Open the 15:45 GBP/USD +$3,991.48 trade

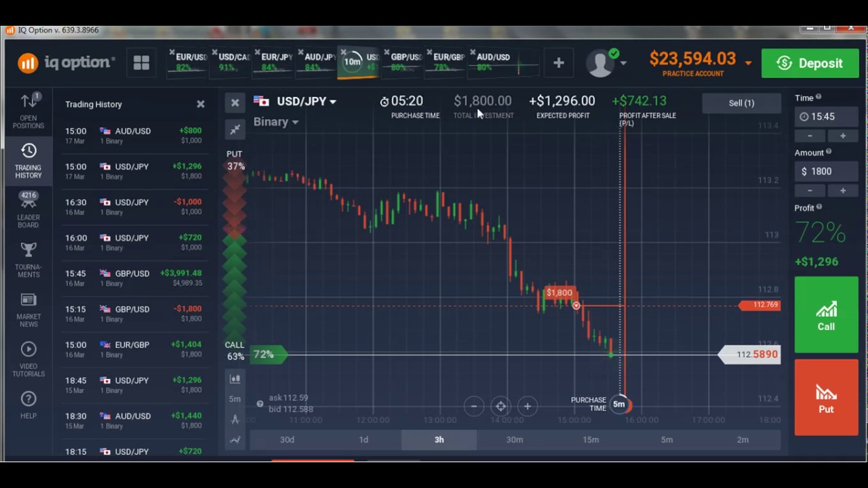(134, 278)
